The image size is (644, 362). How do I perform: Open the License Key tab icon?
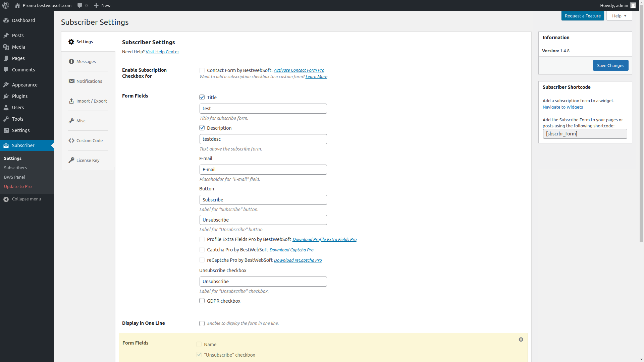pyautogui.click(x=71, y=160)
